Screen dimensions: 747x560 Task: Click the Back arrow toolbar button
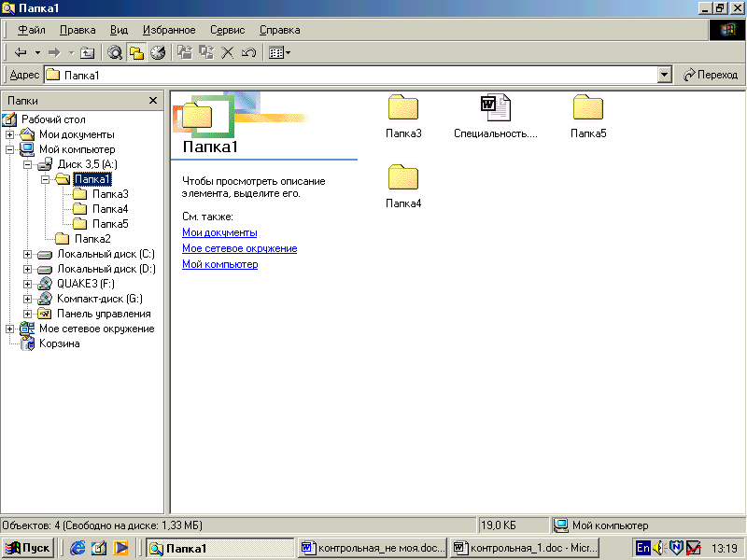(x=21, y=52)
